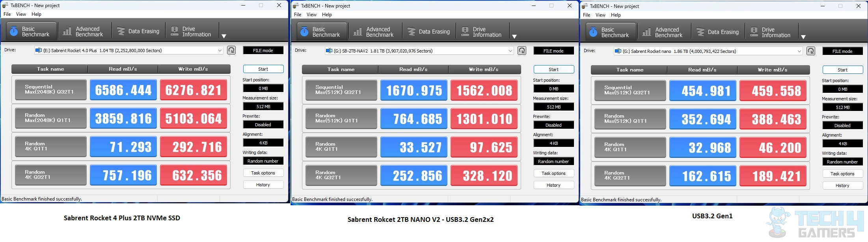The image size is (868, 242).
Task: Run the Random Max(2048K) Q1T1 task
Action: coord(51,118)
